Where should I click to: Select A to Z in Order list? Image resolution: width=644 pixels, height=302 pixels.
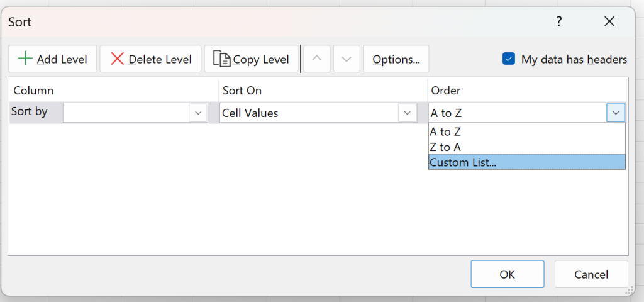click(x=527, y=132)
